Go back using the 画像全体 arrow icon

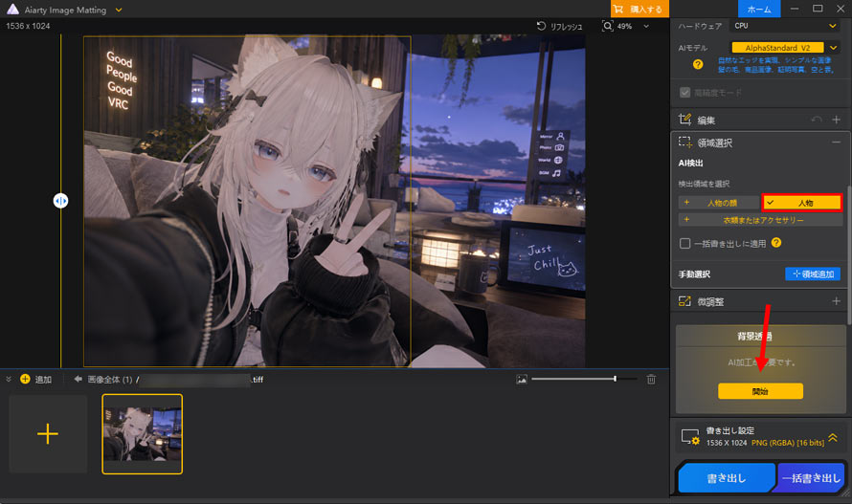click(x=78, y=379)
